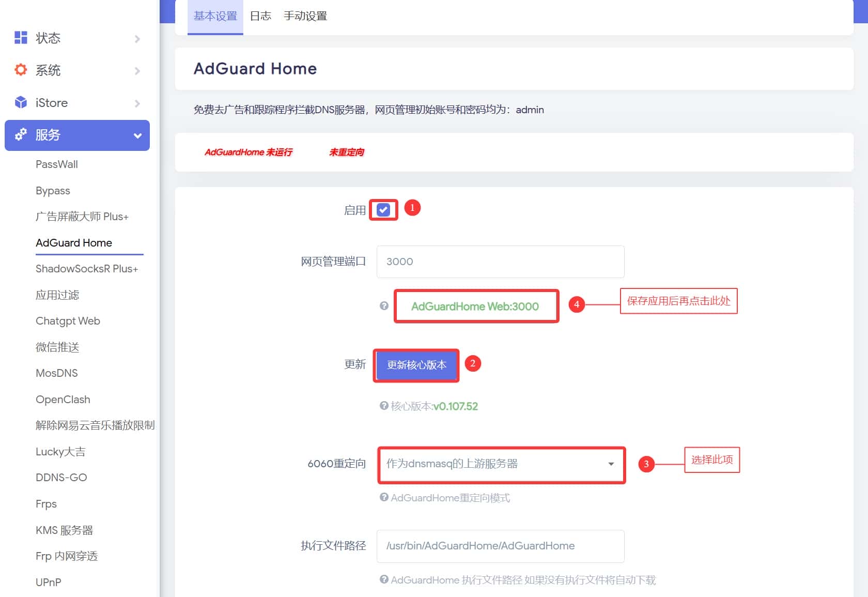868x597 pixels.
Task: Click help icon beside AdGuardHome Web:3000 link
Action: pos(384,306)
